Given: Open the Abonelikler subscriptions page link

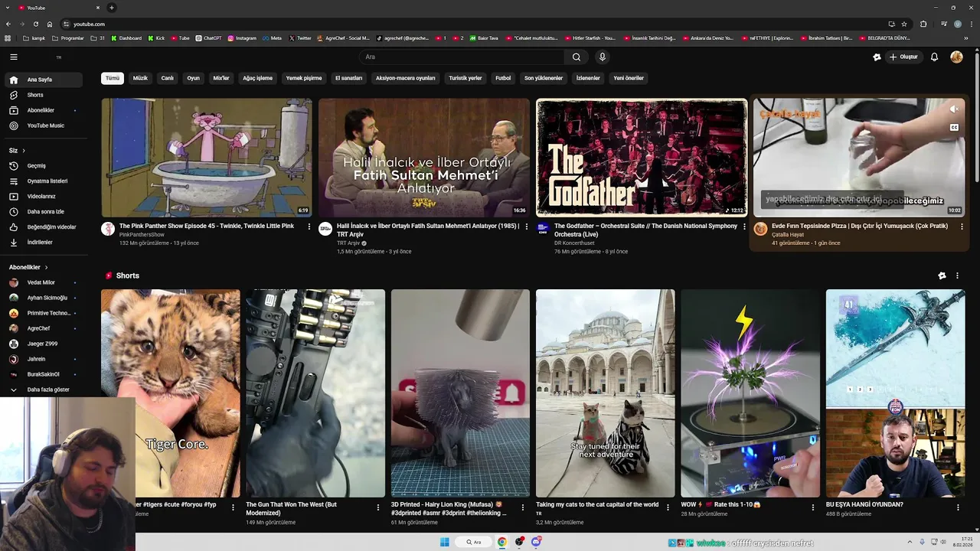Looking at the screenshot, I should [x=43, y=110].
